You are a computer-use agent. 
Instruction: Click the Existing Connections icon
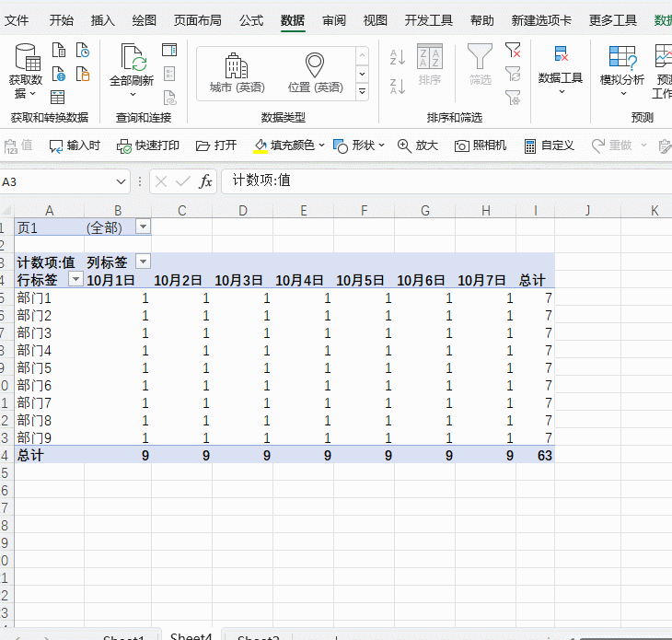[83, 74]
